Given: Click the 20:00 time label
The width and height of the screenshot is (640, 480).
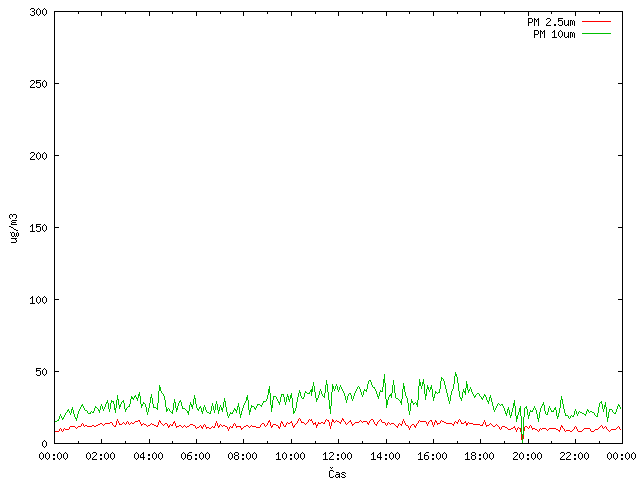Looking at the screenshot, I should pos(527,456).
